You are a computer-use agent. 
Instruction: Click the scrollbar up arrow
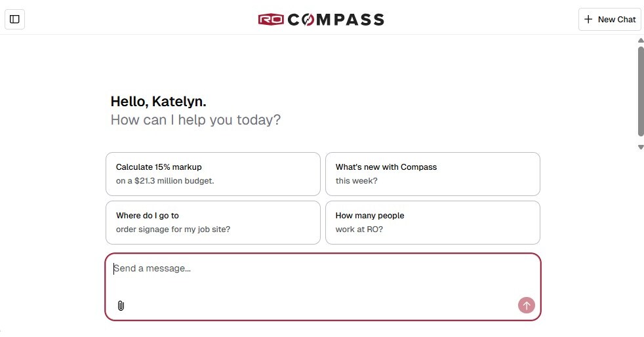point(641,41)
